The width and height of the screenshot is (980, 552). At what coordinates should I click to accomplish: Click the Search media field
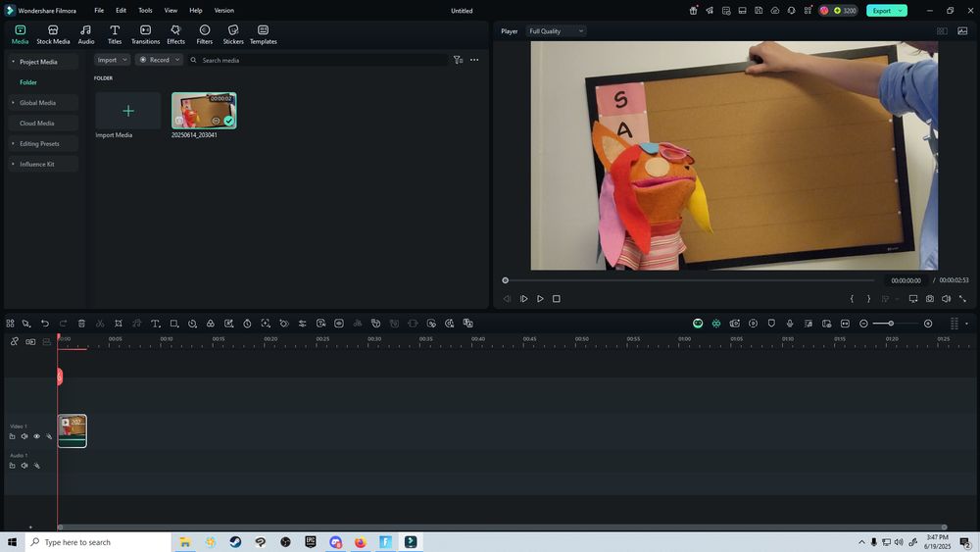pyautogui.click(x=318, y=60)
